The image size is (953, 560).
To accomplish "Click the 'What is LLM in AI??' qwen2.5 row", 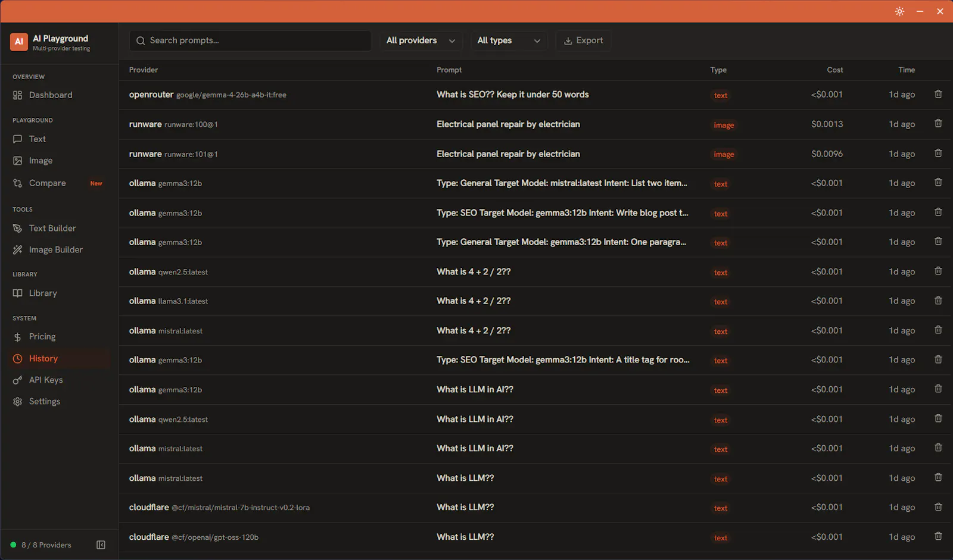I will click(x=536, y=419).
